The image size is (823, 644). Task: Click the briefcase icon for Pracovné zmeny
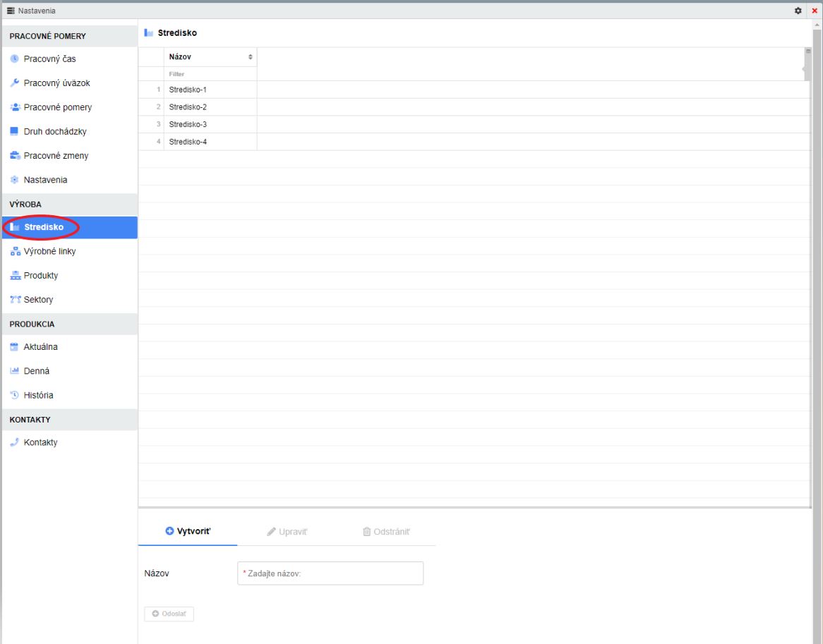tap(14, 156)
